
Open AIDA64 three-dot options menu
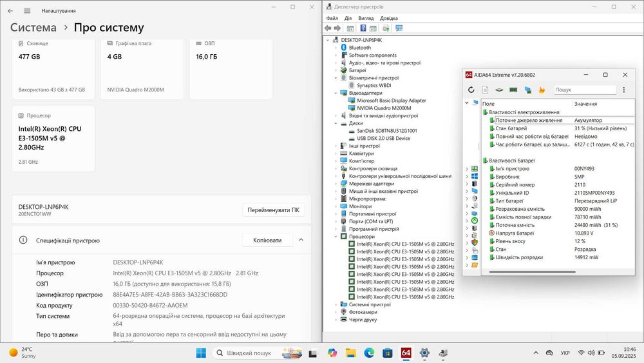[624, 90]
